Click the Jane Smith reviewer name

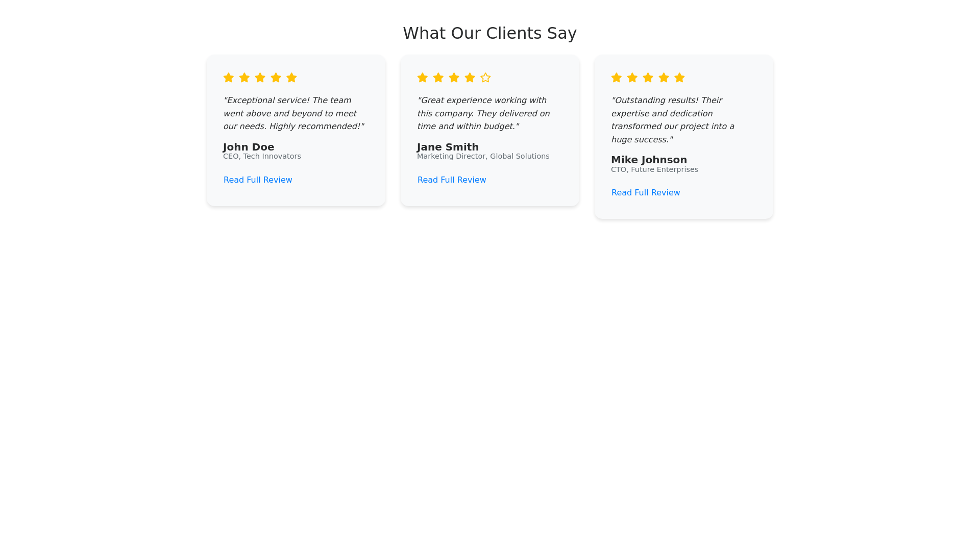pyautogui.click(x=448, y=147)
